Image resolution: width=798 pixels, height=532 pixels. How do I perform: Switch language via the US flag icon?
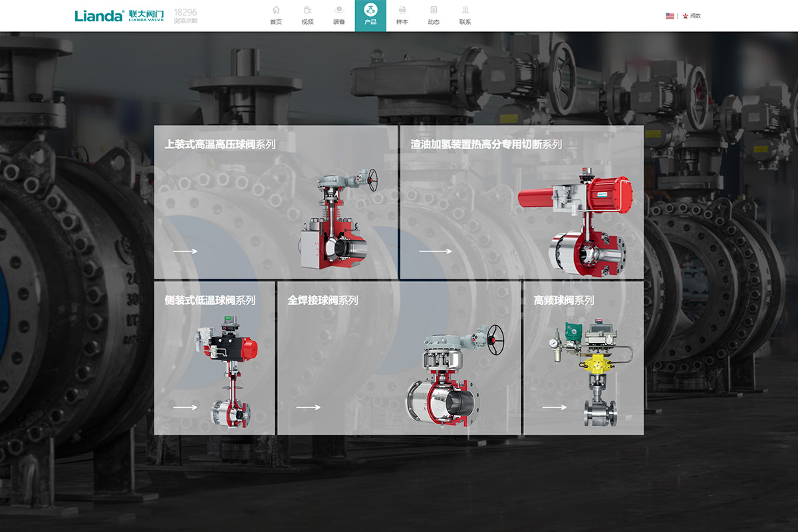pyautogui.click(x=670, y=16)
